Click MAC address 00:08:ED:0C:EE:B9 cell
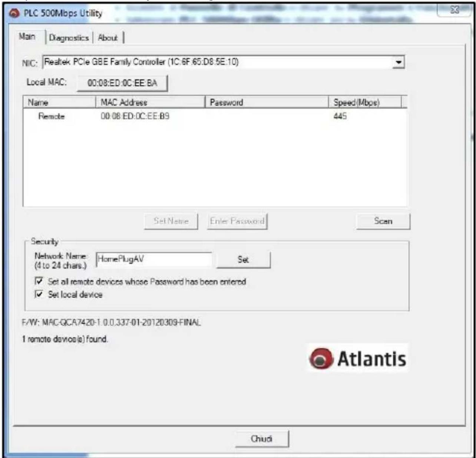This screenshot has height=458, width=476. pyautogui.click(x=135, y=116)
